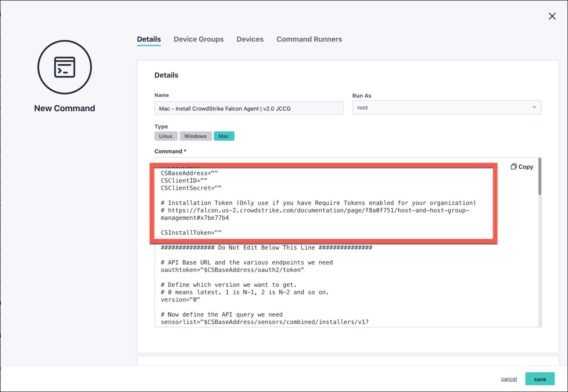This screenshot has height=392, width=568.
Task: Select the Linux command type
Action: [x=166, y=136]
